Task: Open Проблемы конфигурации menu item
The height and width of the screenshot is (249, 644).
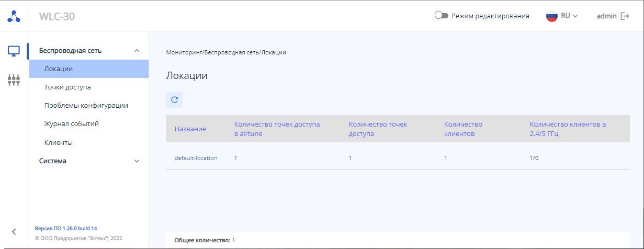Action: point(86,106)
